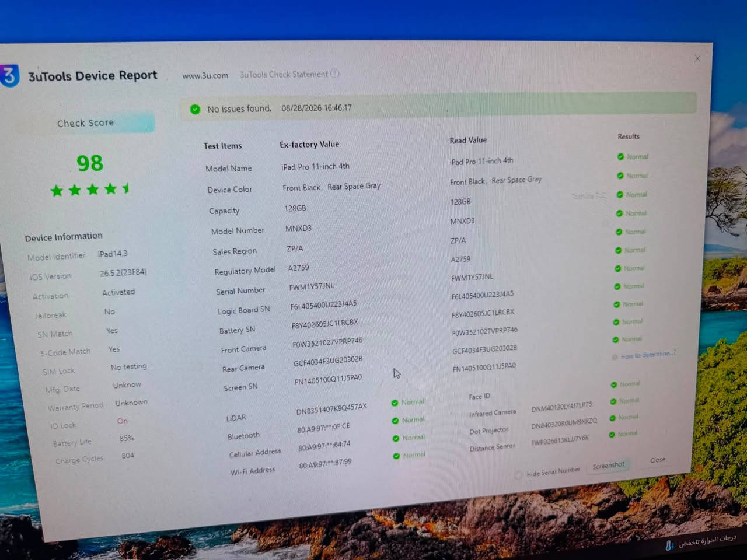Click the report timestamp 08/28/2026 16:46:17

tap(316, 108)
